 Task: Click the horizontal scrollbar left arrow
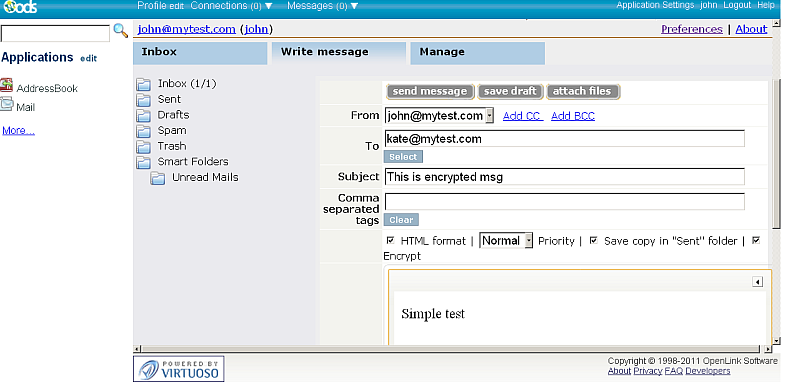click(137, 349)
